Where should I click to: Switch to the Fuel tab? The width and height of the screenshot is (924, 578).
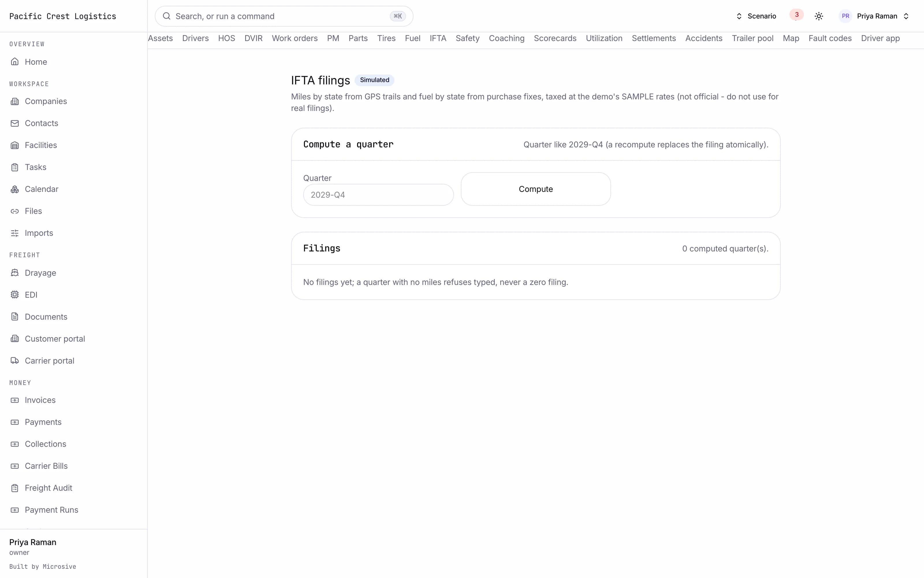(412, 38)
